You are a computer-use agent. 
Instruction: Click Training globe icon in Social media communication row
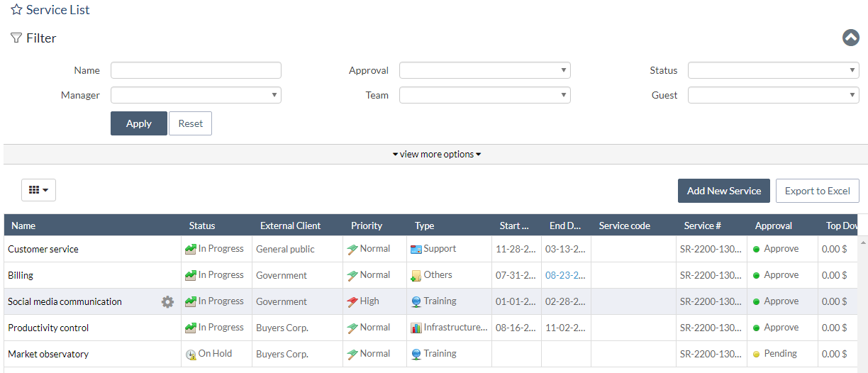pyautogui.click(x=416, y=302)
